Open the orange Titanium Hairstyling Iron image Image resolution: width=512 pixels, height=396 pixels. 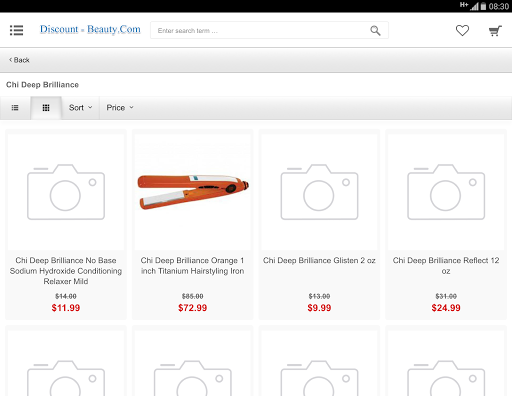point(193,192)
